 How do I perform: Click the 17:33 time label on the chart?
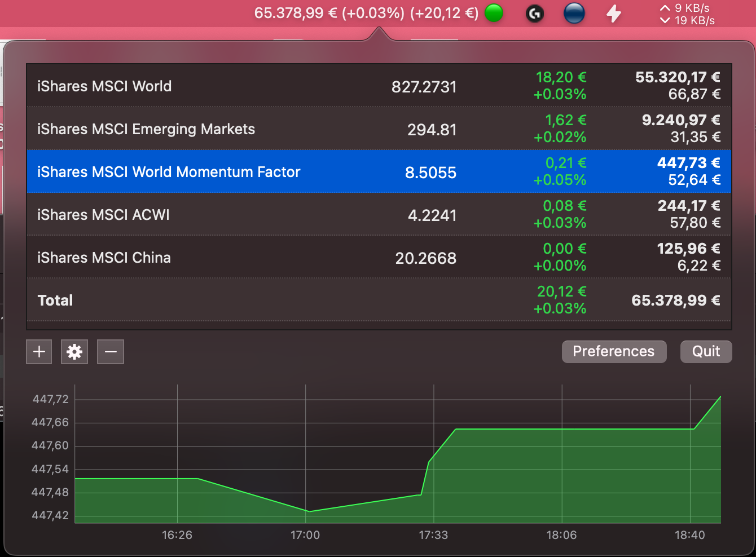[x=433, y=535]
